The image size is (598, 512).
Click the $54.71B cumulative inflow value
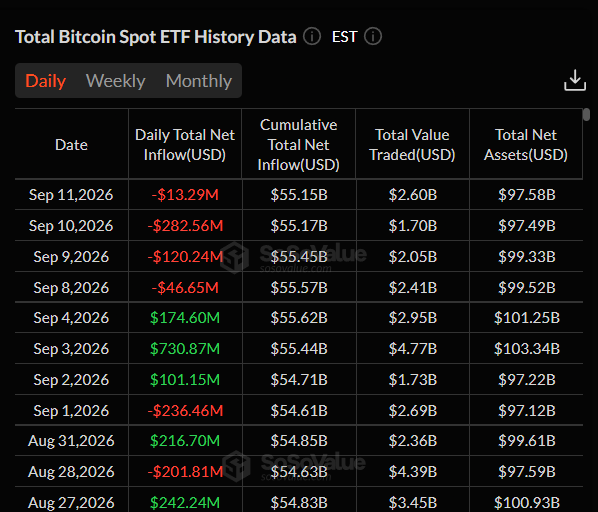click(x=299, y=380)
